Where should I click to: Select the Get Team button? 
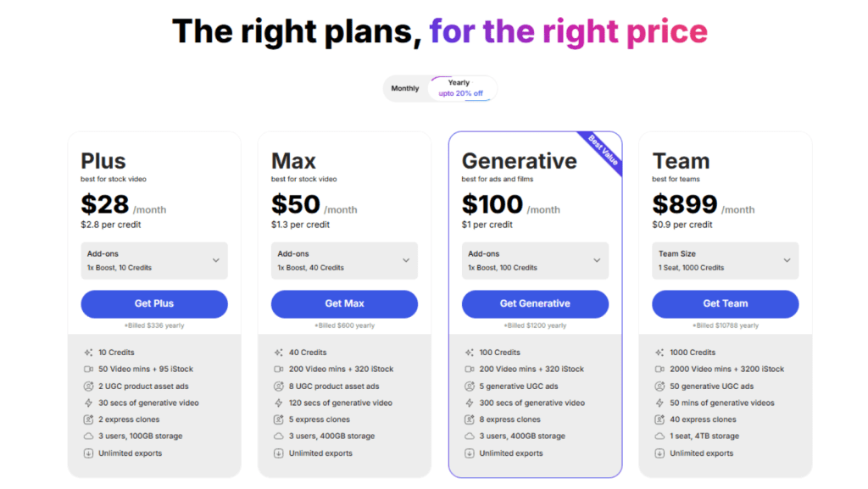pyautogui.click(x=726, y=303)
